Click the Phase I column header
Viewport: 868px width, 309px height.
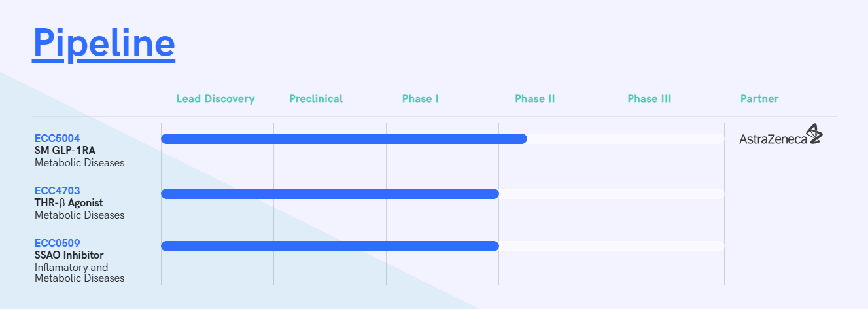click(420, 99)
